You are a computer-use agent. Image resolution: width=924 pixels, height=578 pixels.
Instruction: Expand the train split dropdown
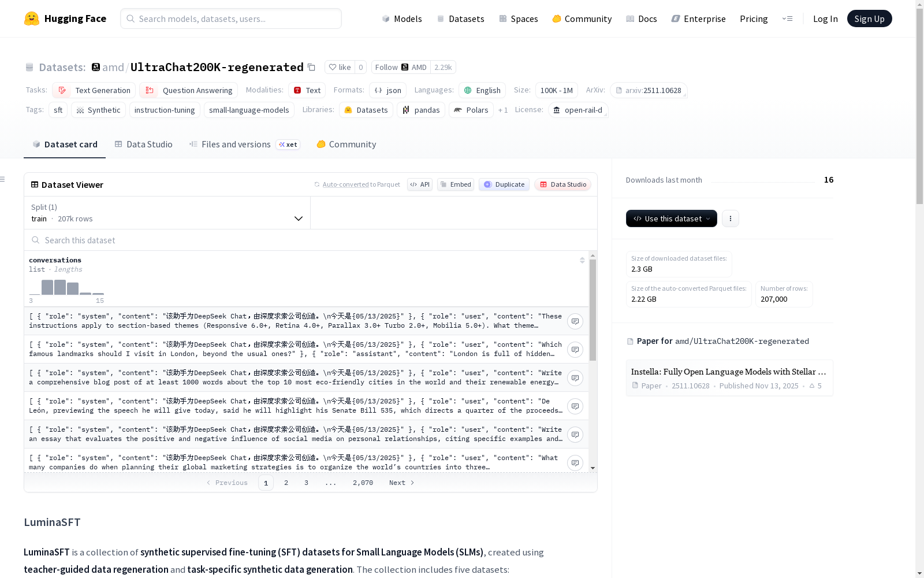click(167, 213)
